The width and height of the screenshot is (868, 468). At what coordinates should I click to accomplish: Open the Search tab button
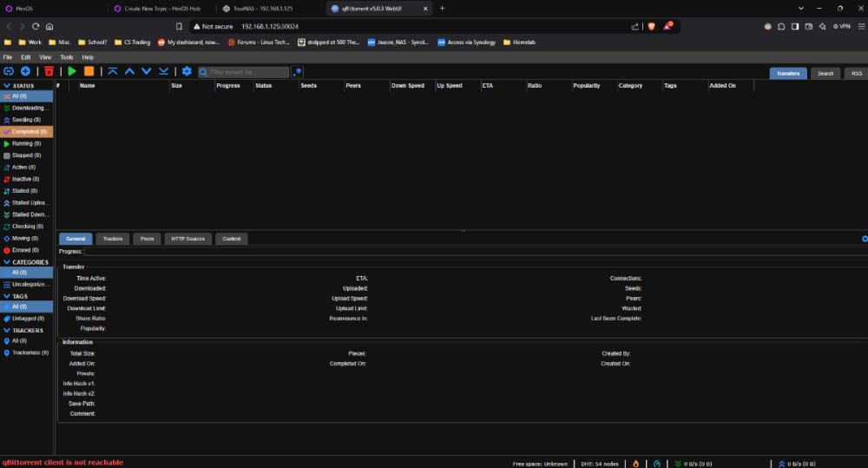[x=825, y=73]
